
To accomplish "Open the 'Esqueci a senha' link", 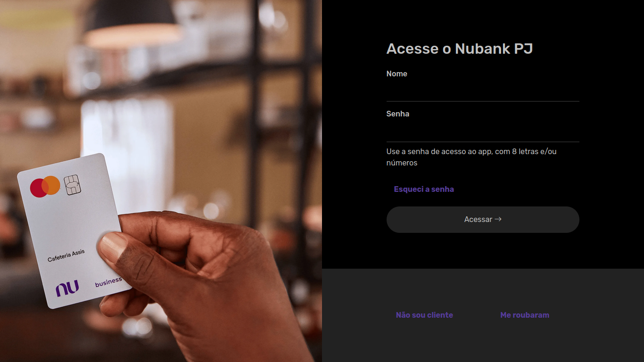I will point(424,189).
